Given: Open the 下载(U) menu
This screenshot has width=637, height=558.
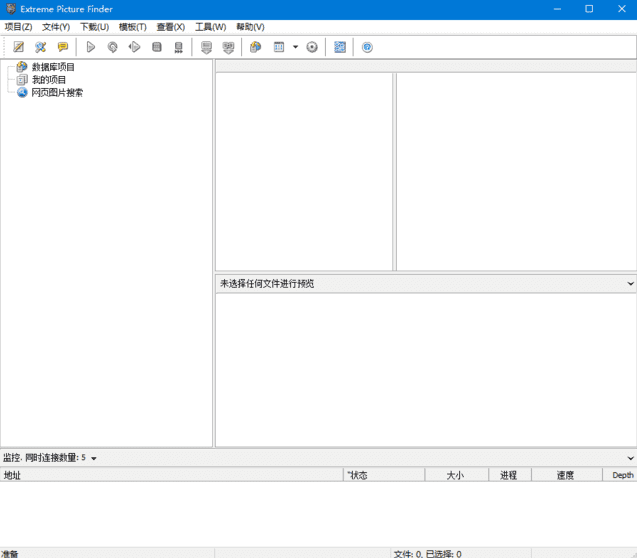Looking at the screenshot, I should 94,27.
